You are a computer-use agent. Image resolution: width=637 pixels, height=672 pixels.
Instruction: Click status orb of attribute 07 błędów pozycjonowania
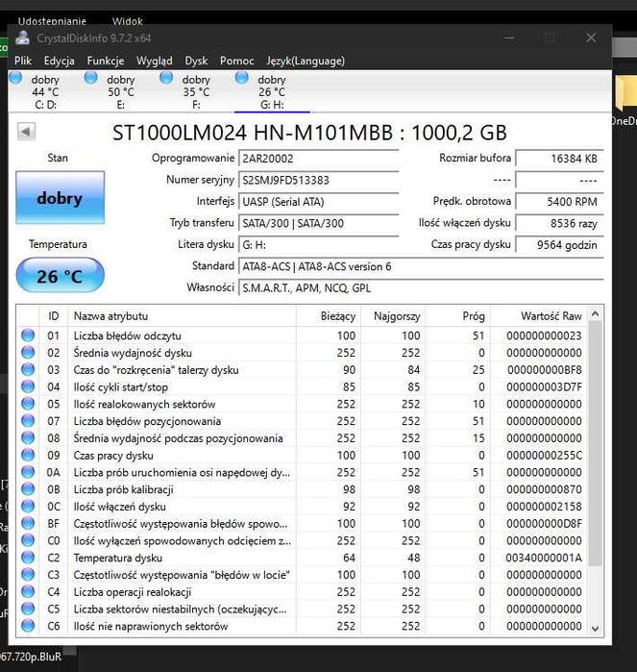click(x=28, y=421)
